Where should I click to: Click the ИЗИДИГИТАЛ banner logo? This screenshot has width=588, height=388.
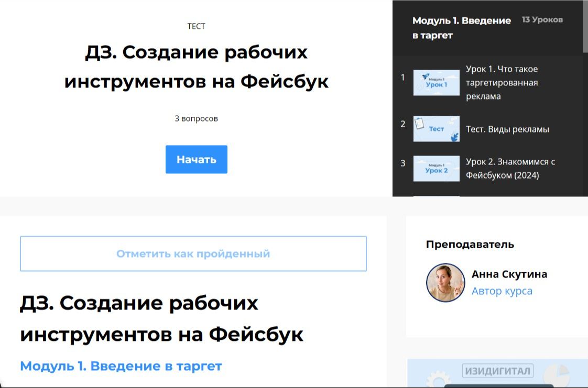[498, 371]
